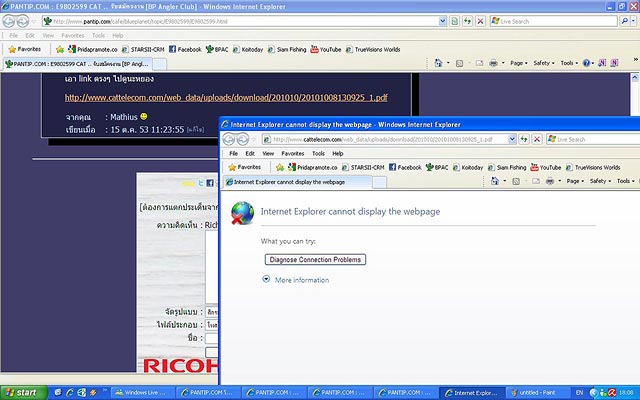
Task: Open Siam Fishing favorite in PANTIP window
Action: 287,49
